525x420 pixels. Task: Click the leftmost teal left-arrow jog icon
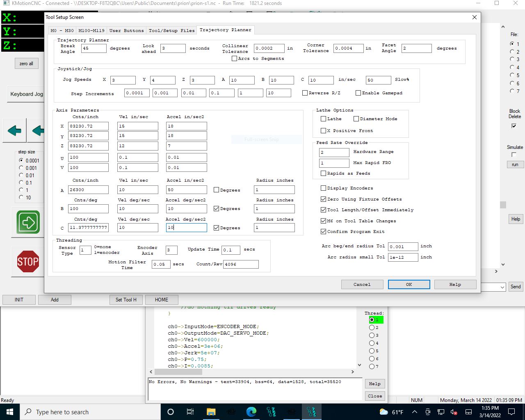coord(14,131)
